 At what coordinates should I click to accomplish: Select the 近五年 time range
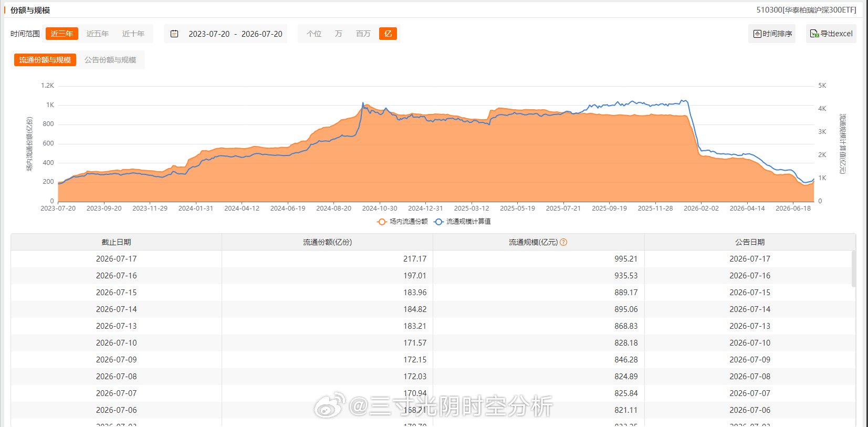tap(98, 34)
